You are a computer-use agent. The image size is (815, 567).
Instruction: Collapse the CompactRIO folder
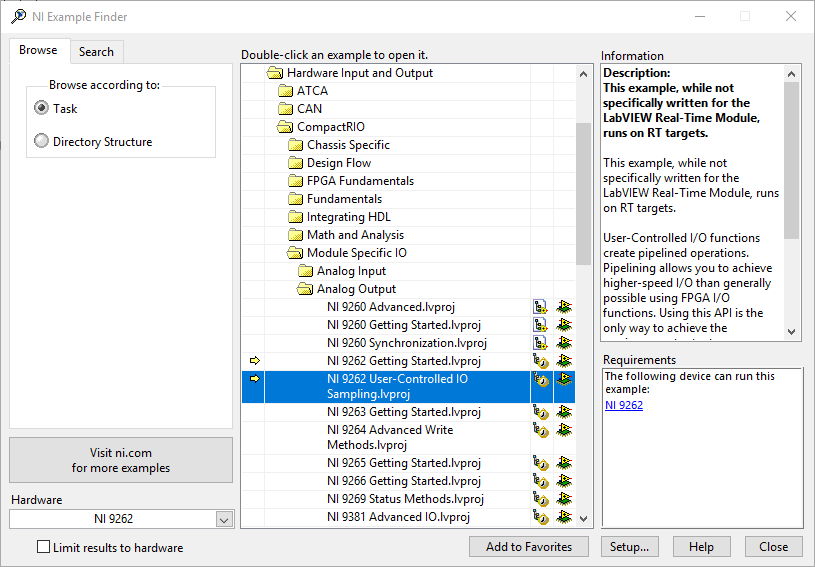pos(285,127)
